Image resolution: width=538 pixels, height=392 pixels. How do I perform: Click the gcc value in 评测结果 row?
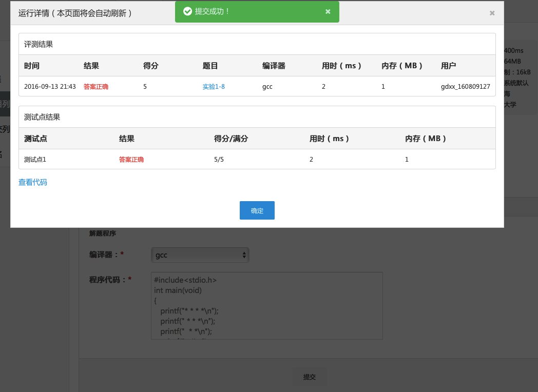[267, 86]
